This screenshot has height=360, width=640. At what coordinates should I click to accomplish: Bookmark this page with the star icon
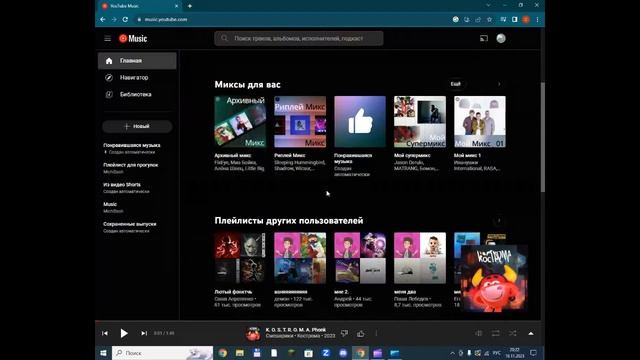pos(489,19)
